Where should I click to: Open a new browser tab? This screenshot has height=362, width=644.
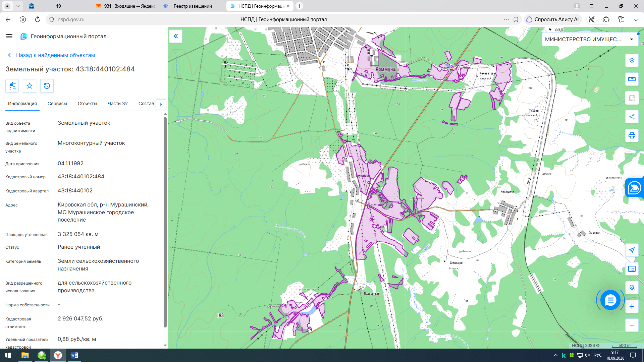click(x=299, y=6)
